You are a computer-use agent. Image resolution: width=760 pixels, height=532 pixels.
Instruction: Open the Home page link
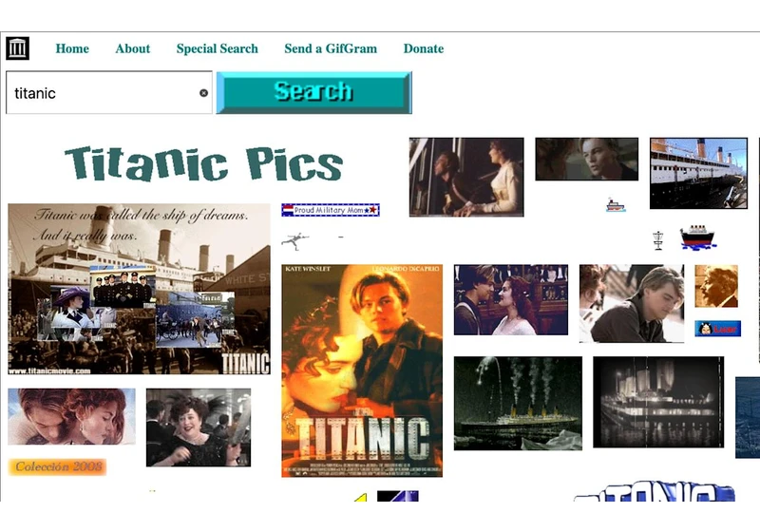(x=72, y=48)
